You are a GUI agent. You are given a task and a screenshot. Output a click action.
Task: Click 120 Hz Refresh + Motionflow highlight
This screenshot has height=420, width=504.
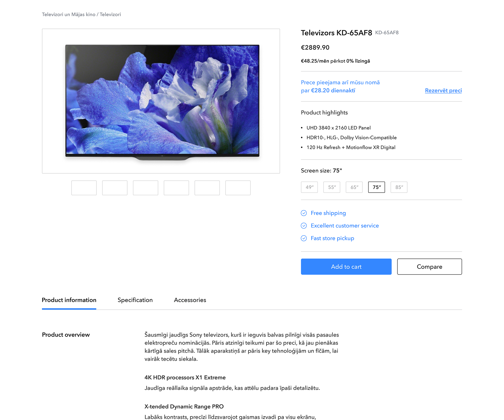coord(351,147)
